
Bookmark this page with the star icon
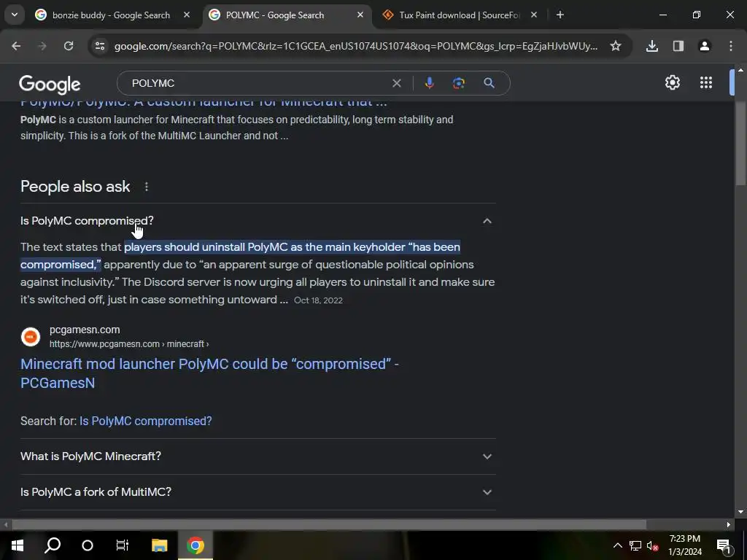click(616, 46)
